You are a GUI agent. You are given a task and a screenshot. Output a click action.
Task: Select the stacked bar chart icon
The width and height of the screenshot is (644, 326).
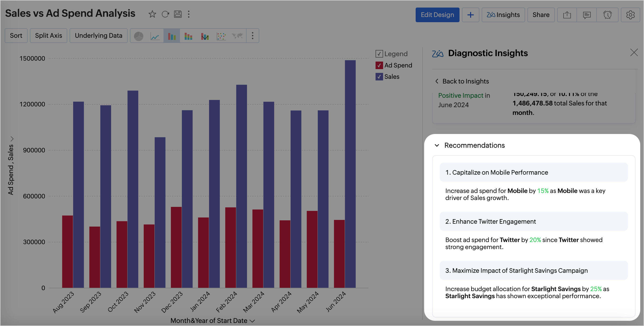tap(188, 36)
